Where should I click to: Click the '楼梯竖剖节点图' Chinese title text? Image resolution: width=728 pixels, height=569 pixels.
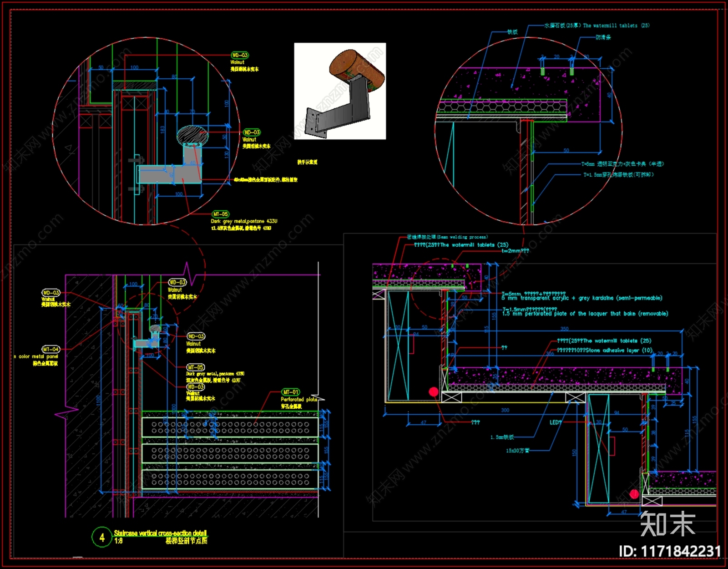187,541
